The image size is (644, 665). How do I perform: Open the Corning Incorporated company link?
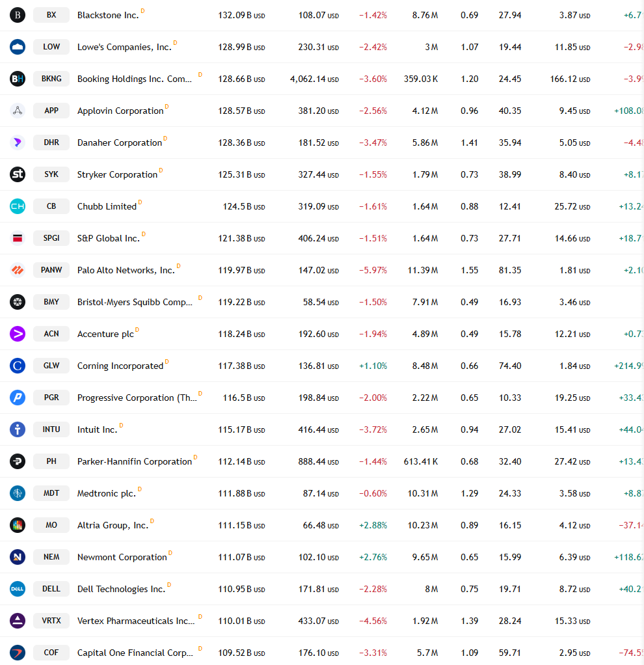pyautogui.click(x=120, y=366)
